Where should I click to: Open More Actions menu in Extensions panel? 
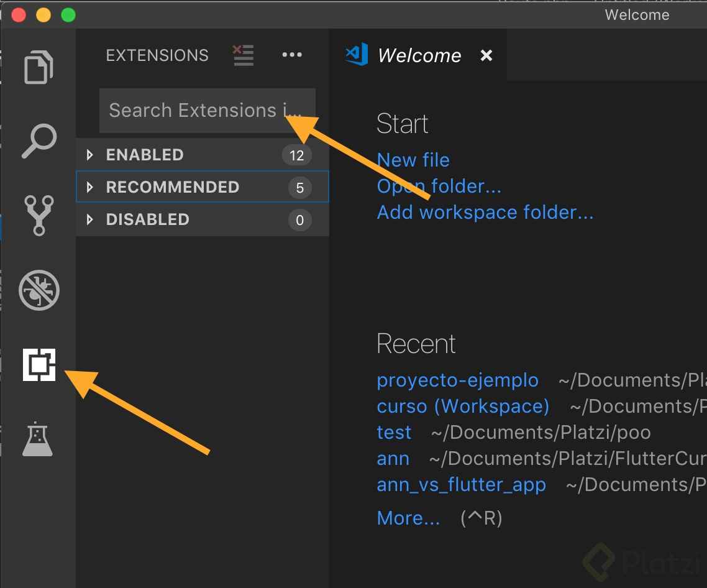292,55
